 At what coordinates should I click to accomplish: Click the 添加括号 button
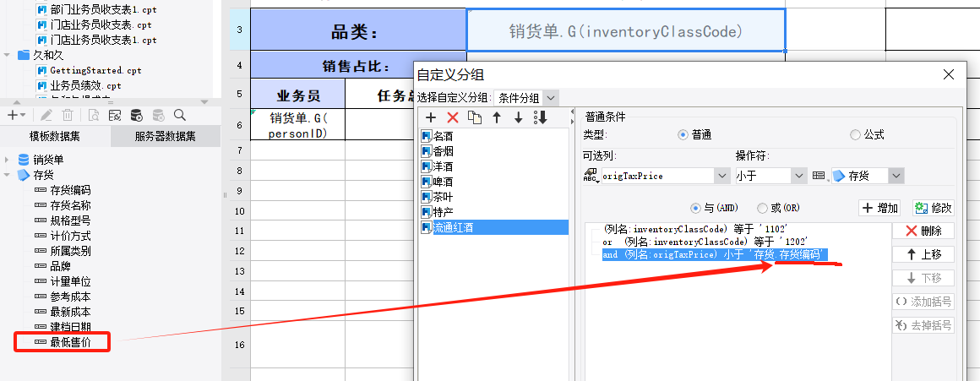click(923, 302)
